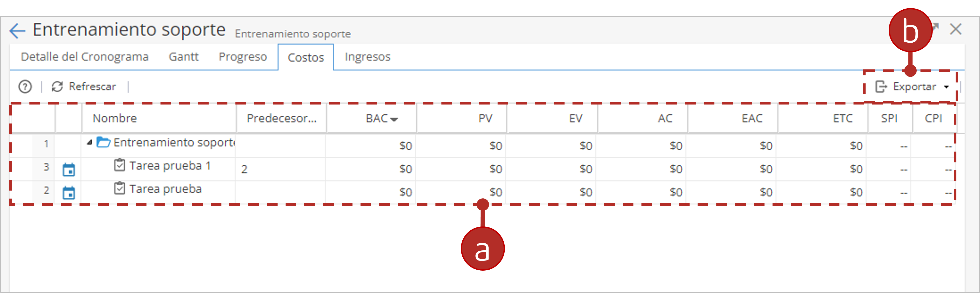Viewport: 980px width, 293px height.
Task: Close the Entrenamiento soporte window
Action: point(955,29)
